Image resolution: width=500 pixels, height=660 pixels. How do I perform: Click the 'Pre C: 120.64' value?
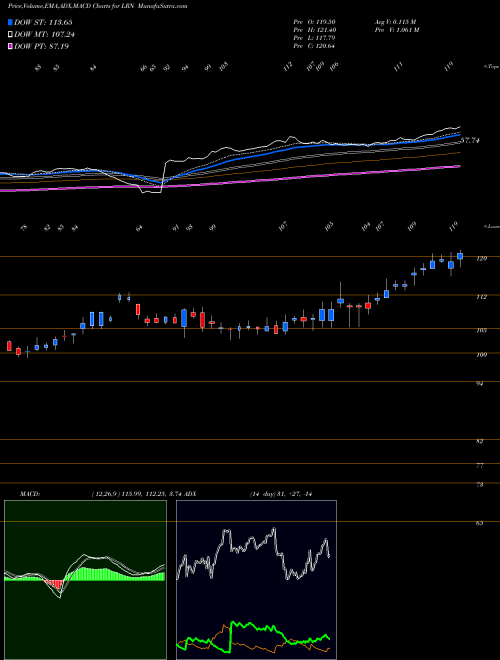point(314,46)
